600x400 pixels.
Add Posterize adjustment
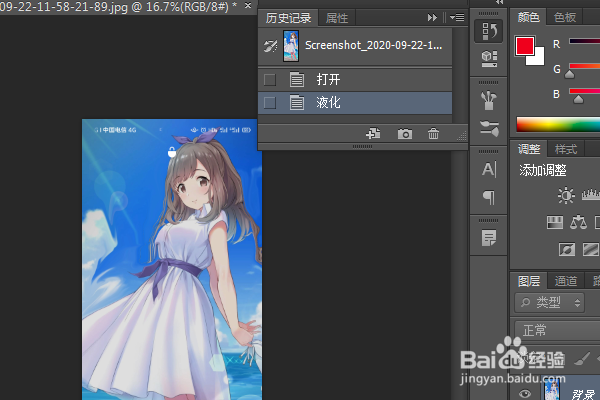click(591, 250)
